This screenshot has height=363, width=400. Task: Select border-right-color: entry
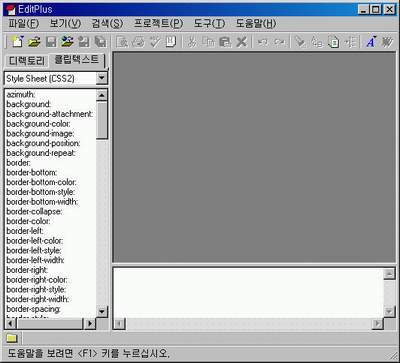tap(37, 280)
